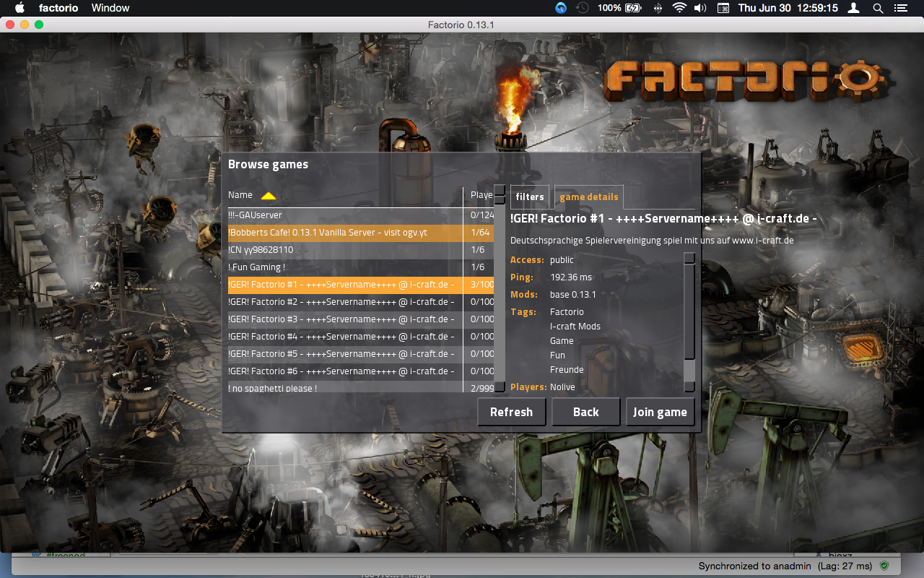This screenshot has width=924, height=578.
Task: Open the Window menu
Action: 110,8
